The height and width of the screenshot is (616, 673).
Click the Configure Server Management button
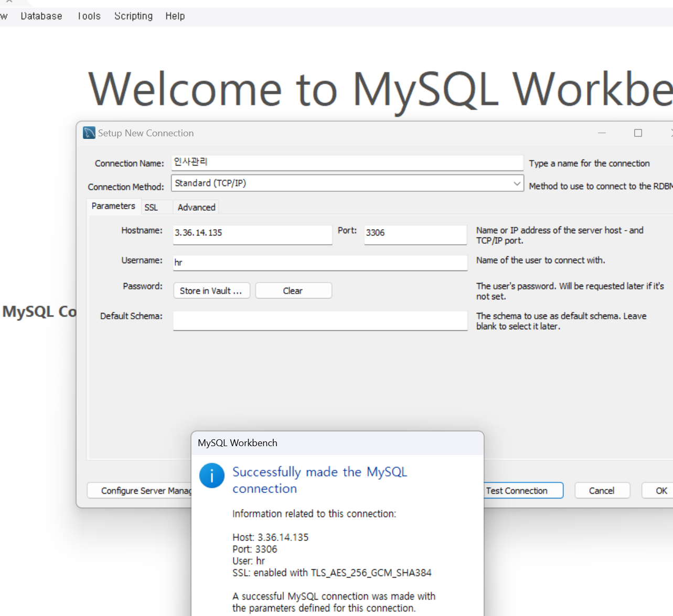click(140, 490)
